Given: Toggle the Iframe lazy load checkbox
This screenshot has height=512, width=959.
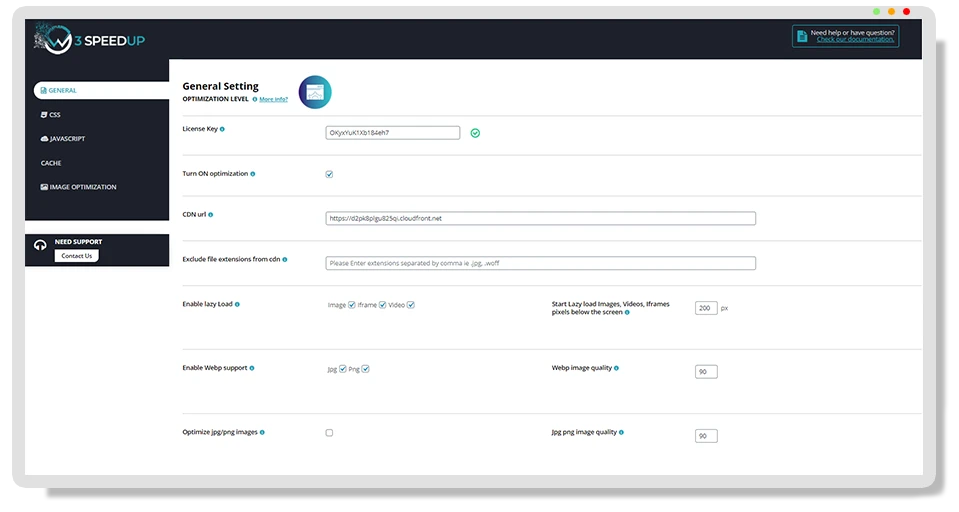Looking at the screenshot, I should pos(382,305).
